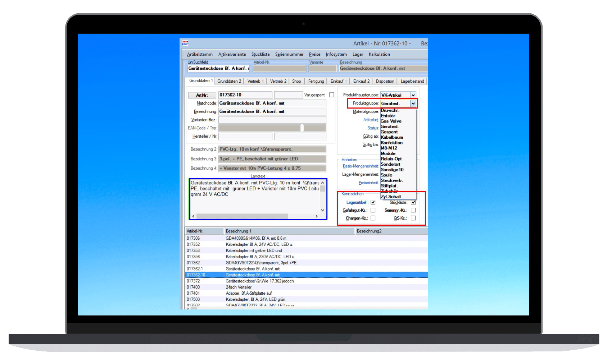Open the Artikelstamm menu

(200, 54)
